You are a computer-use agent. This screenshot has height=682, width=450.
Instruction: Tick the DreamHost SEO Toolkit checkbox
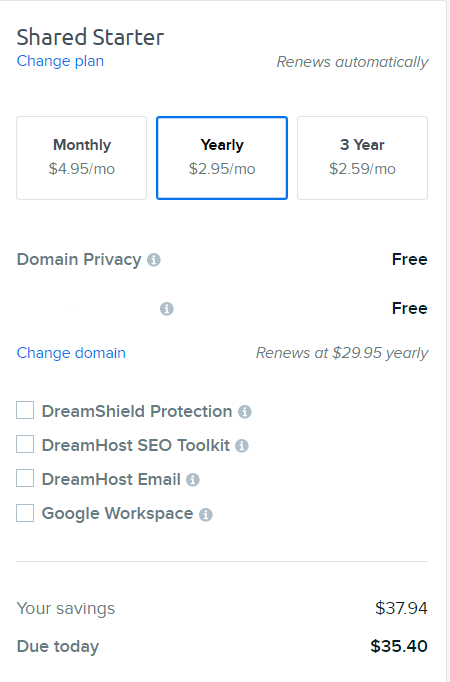pyautogui.click(x=25, y=444)
